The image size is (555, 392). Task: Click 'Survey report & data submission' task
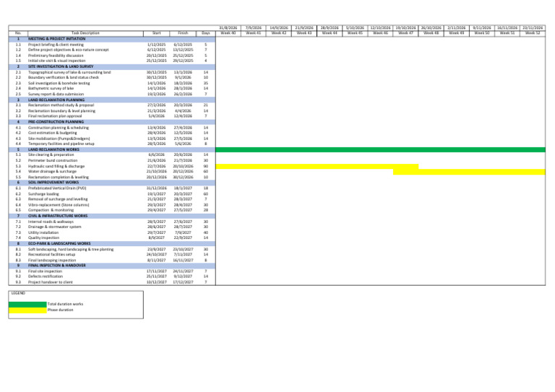[56, 95]
